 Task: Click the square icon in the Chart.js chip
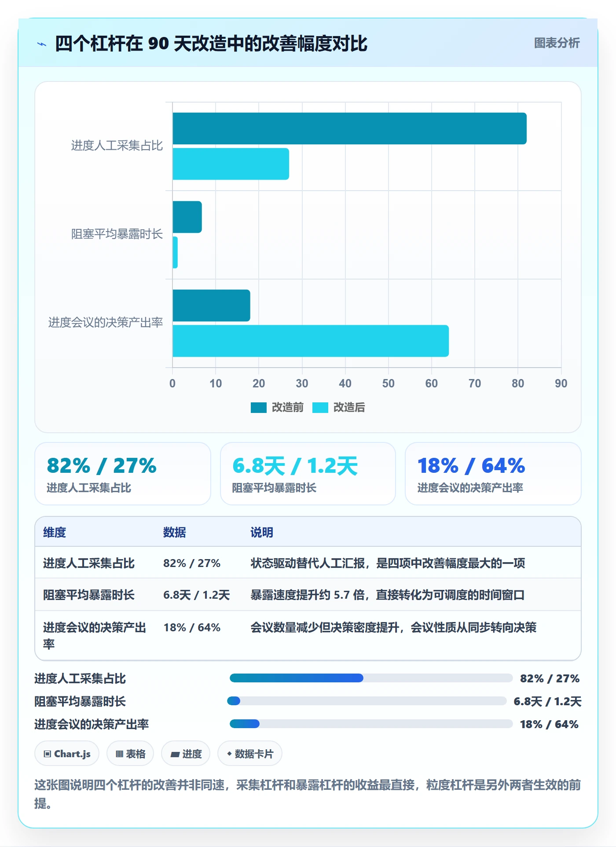click(48, 754)
